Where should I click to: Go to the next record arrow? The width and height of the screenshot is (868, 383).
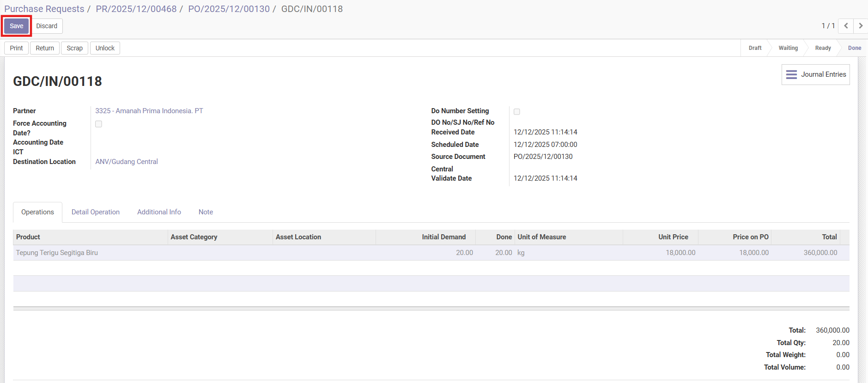[861, 26]
